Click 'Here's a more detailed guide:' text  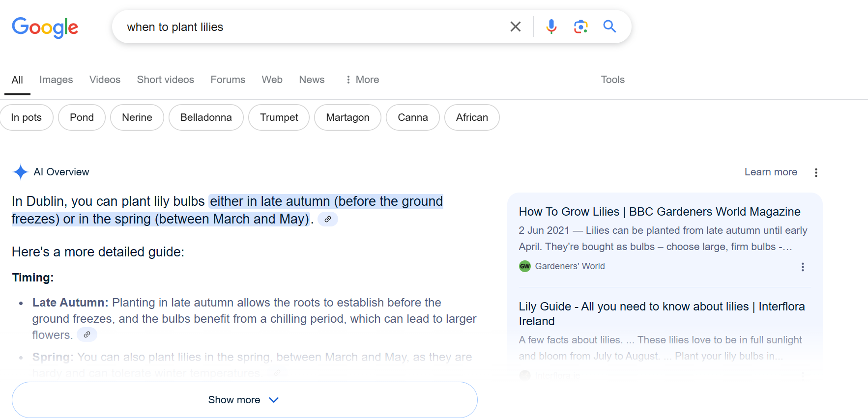(x=98, y=252)
